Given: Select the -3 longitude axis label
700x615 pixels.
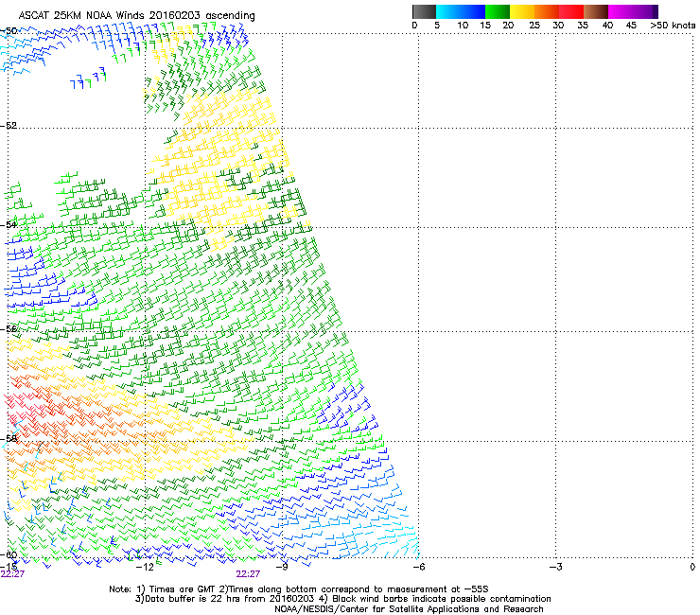Looking at the screenshot, I should tap(555, 567).
